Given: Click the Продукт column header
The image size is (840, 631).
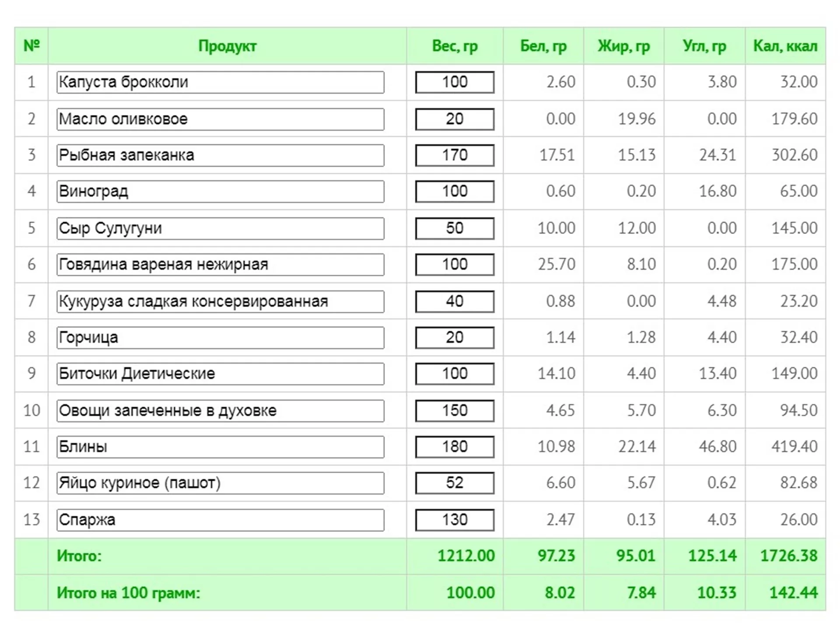Looking at the screenshot, I should tap(227, 46).
